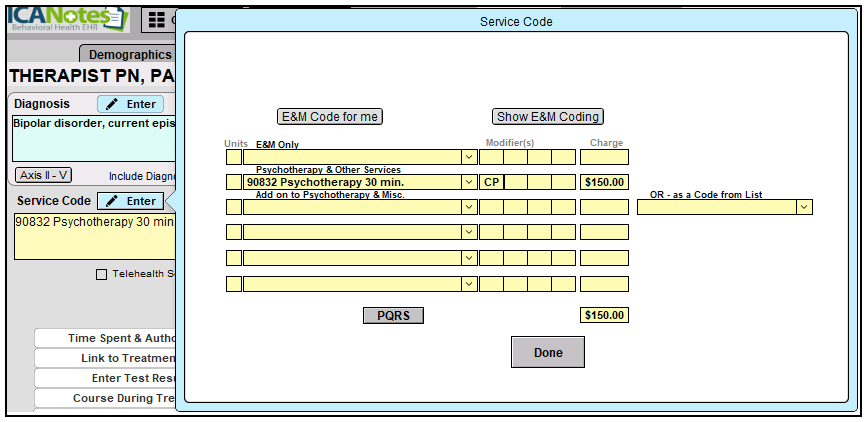Open the Axis II - V button
867x422 pixels.
tap(43, 175)
